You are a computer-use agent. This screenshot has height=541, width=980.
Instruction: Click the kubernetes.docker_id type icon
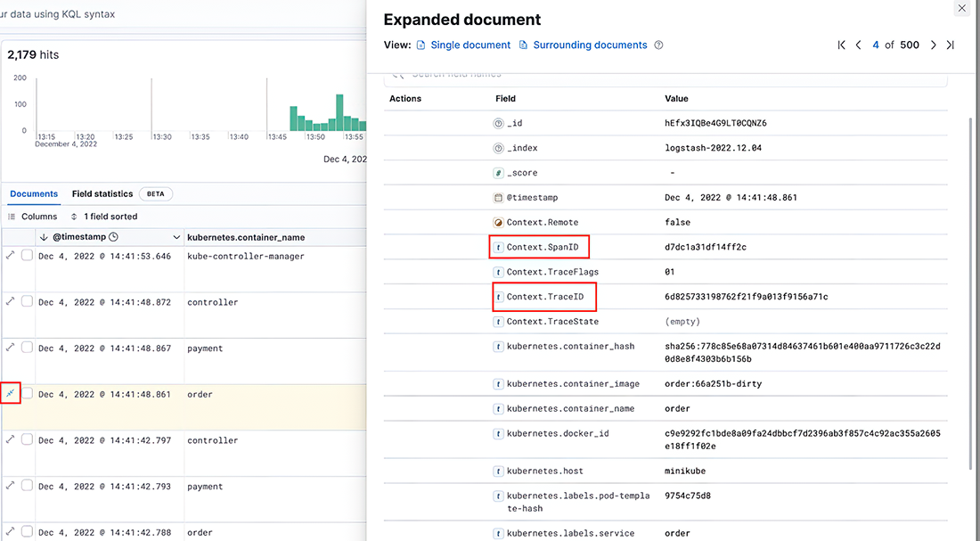(498, 433)
